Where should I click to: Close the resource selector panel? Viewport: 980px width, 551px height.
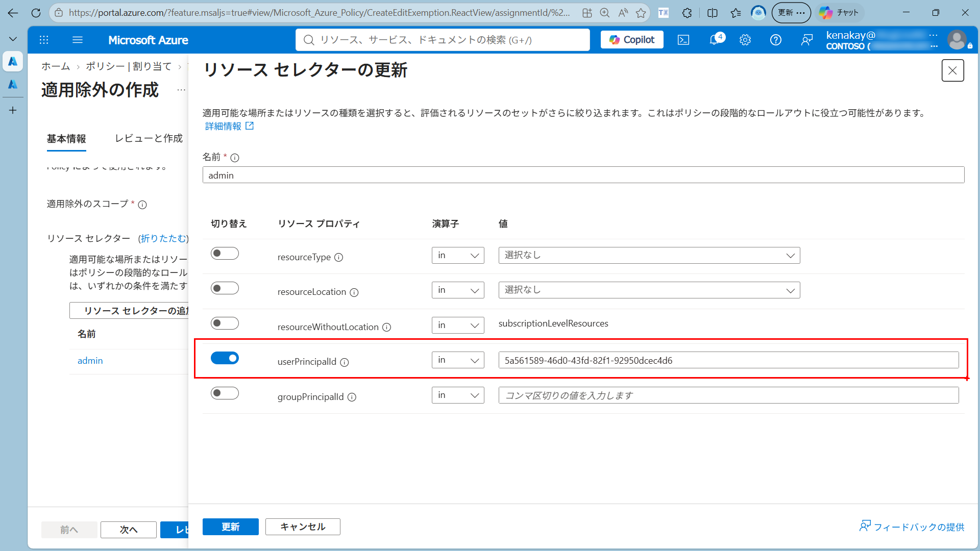[x=953, y=70]
